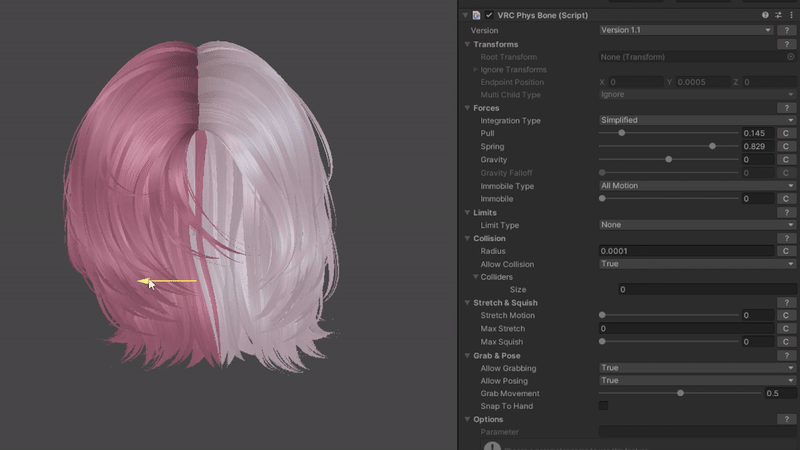Click the Forces section help button

point(787,108)
